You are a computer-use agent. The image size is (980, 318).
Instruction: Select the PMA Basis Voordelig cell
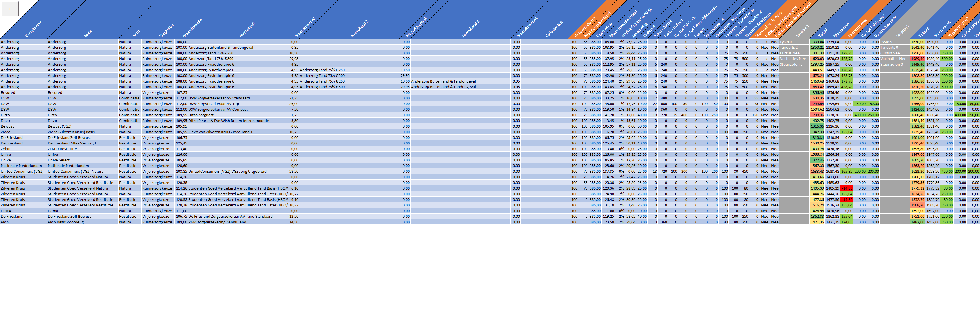(x=66, y=222)
